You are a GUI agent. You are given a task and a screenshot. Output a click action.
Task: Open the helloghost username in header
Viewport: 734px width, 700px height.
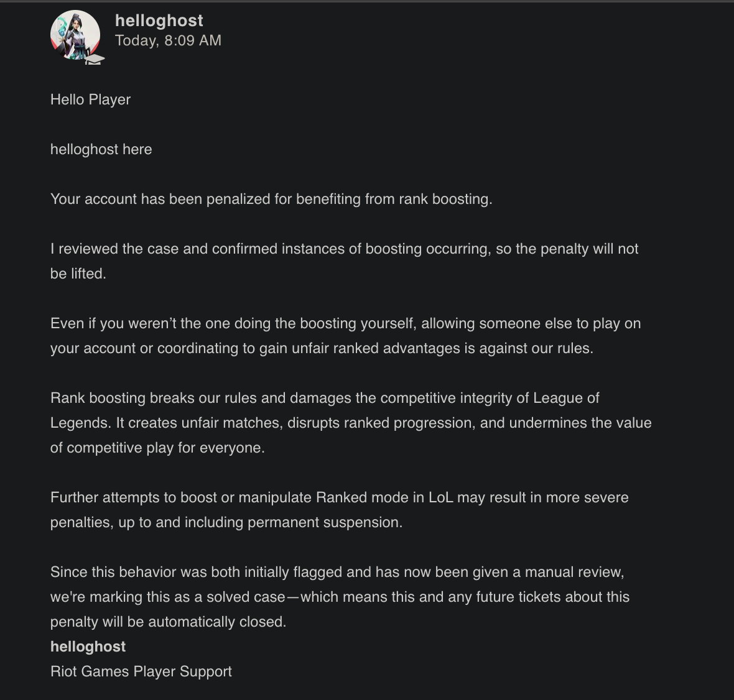[159, 21]
